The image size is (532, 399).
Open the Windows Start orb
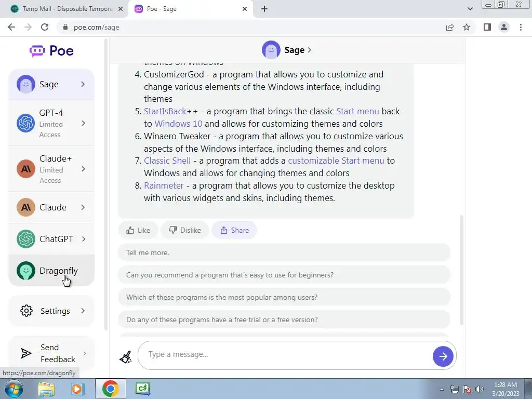[x=13, y=389]
